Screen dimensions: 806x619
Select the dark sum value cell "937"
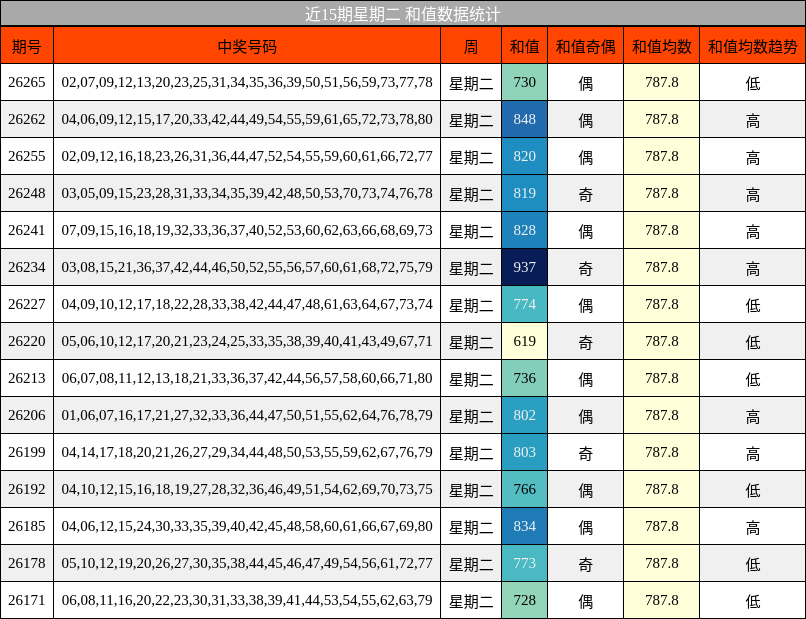(524, 267)
